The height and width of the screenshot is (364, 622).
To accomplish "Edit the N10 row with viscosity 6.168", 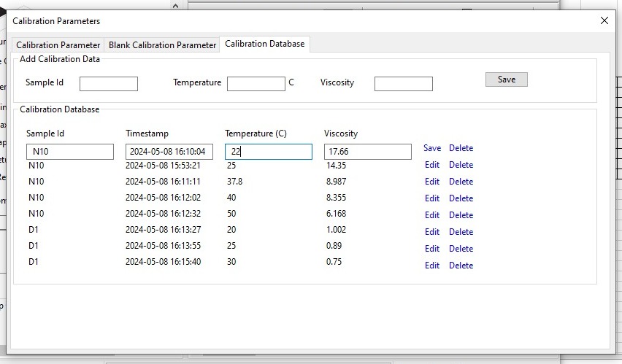I will tap(432, 215).
